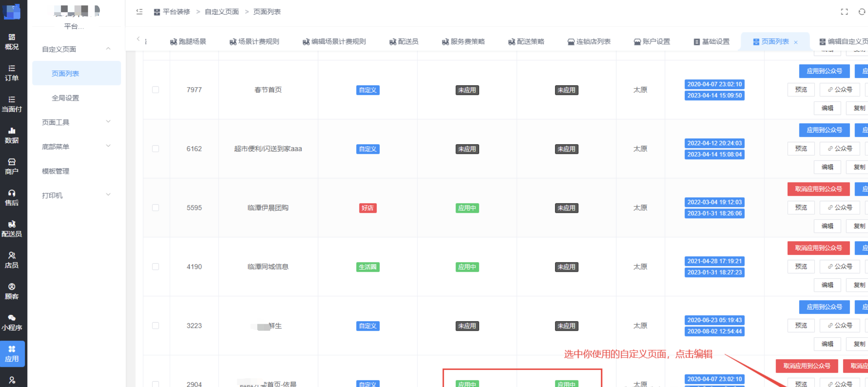The height and width of the screenshot is (387, 868).
Task: Open the 当面付 sidebar icon
Action: [x=12, y=104]
